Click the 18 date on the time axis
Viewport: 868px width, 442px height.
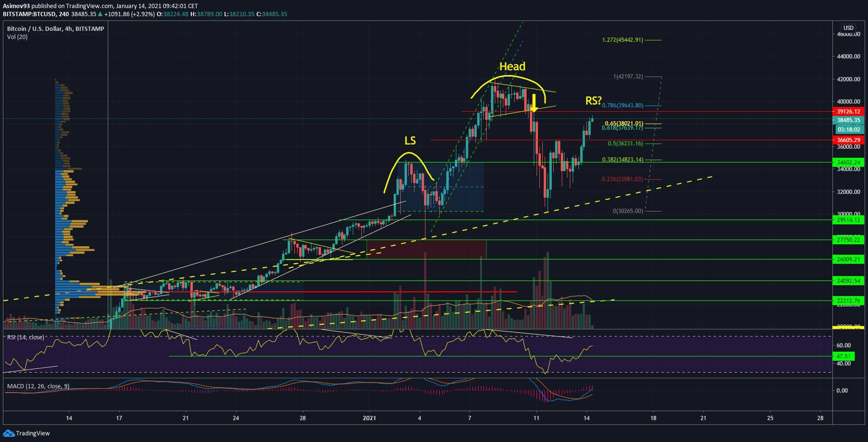pos(653,418)
